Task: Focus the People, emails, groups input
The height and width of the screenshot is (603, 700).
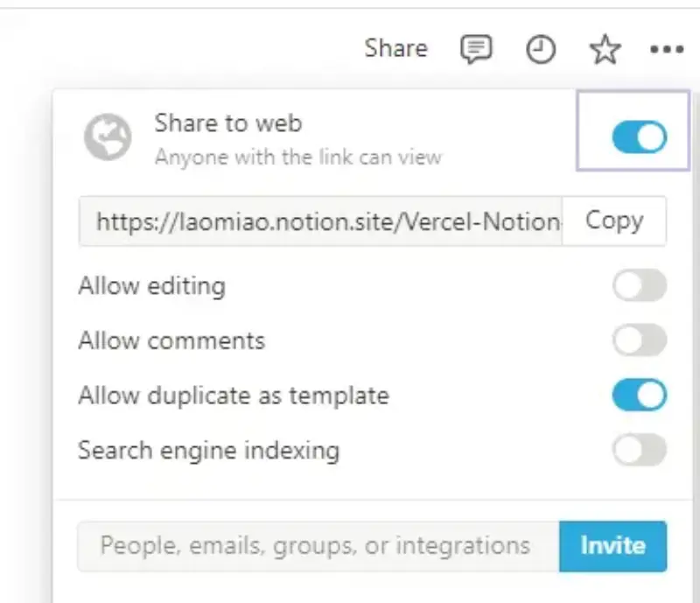Action: 318,546
